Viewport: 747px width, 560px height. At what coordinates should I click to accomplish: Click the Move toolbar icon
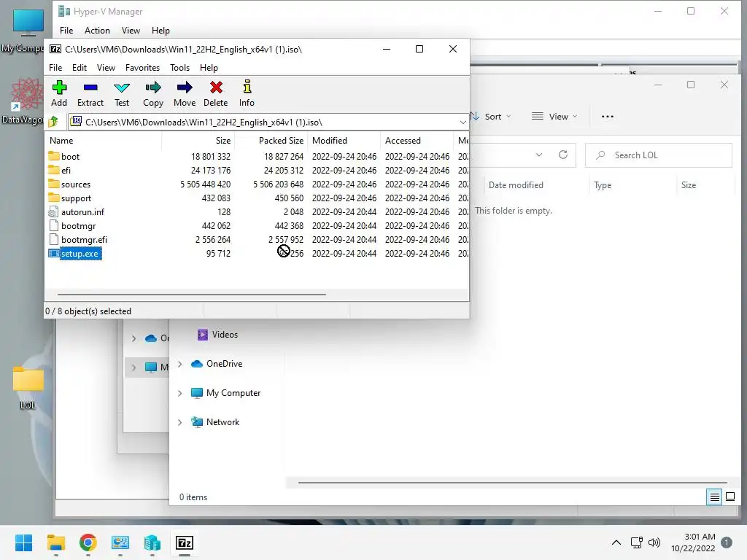click(185, 93)
